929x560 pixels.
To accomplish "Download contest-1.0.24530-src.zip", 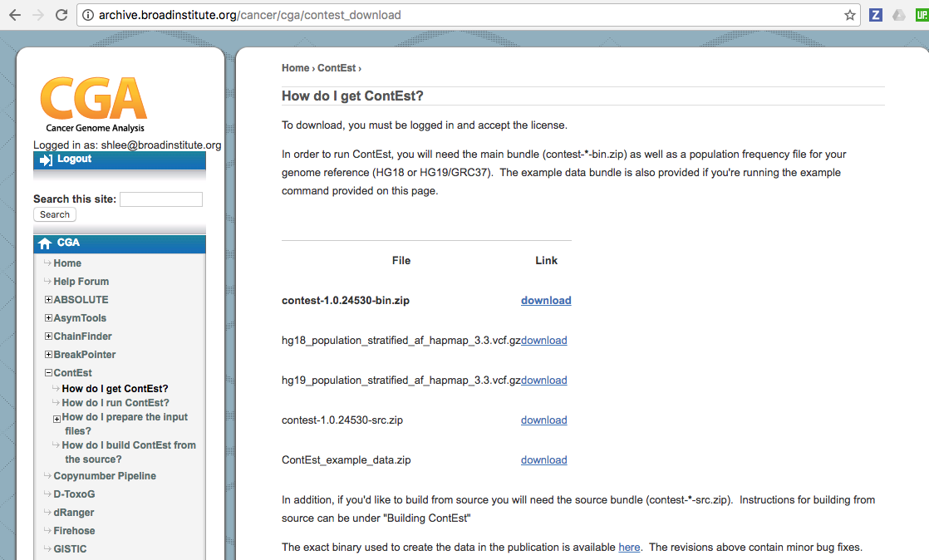I will pyautogui.click(x=544, y=420).
